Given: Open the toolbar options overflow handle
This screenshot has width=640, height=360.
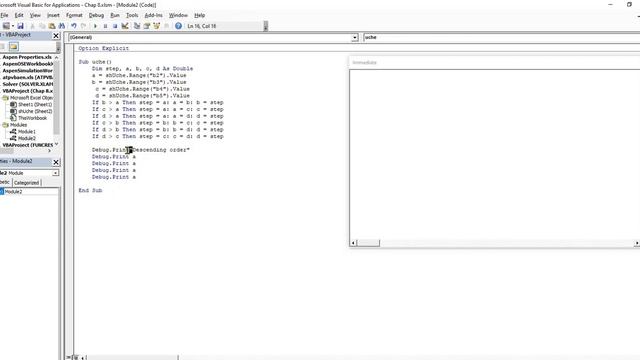Looking at the screenshot, I should point(266,26).
